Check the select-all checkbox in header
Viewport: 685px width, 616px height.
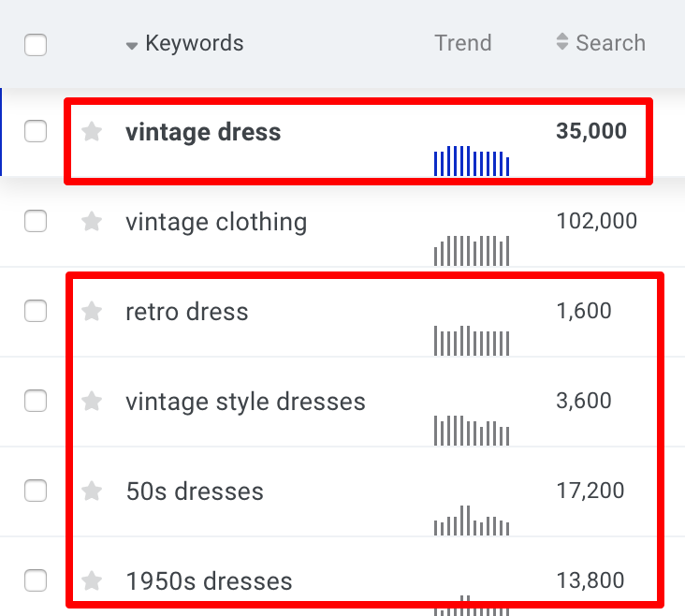tap(36, 45)
